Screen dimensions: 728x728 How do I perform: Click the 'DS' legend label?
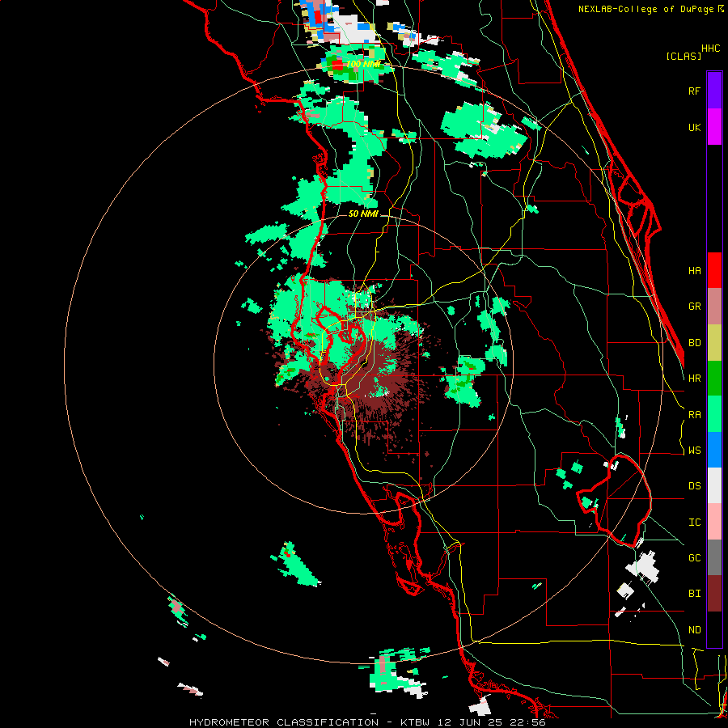[694, 486]
